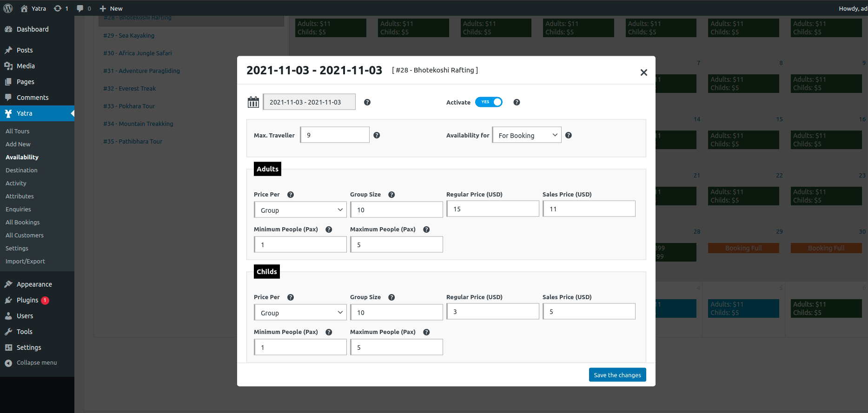Open the comments bubble in admin bar
Viewport: 868px width, 413px height.
pos(84,8)
